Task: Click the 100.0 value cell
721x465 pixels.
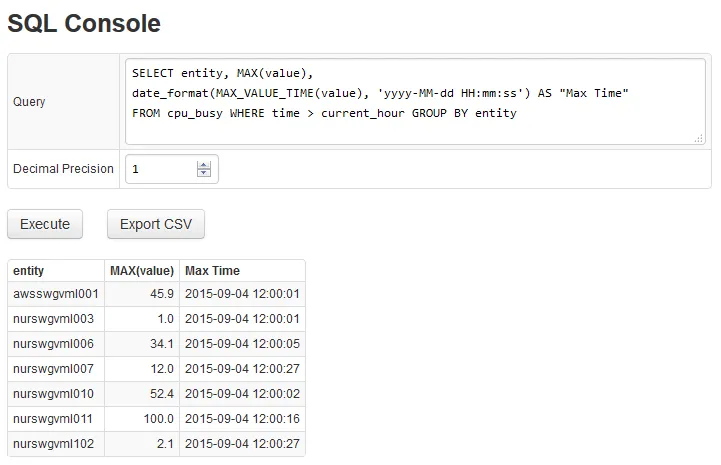Action: tap(159, 420)
